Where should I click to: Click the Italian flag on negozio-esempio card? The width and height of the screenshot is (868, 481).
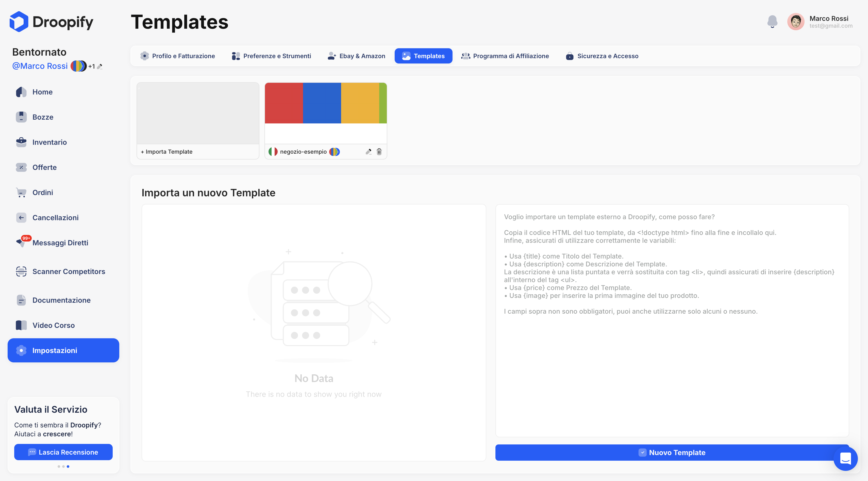(273, 152)
